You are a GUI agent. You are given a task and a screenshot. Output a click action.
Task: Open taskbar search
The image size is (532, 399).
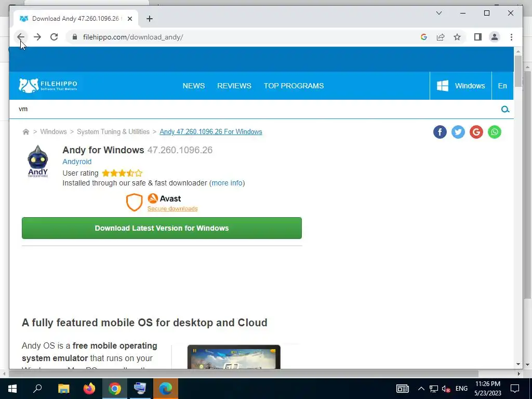point(37,389)
